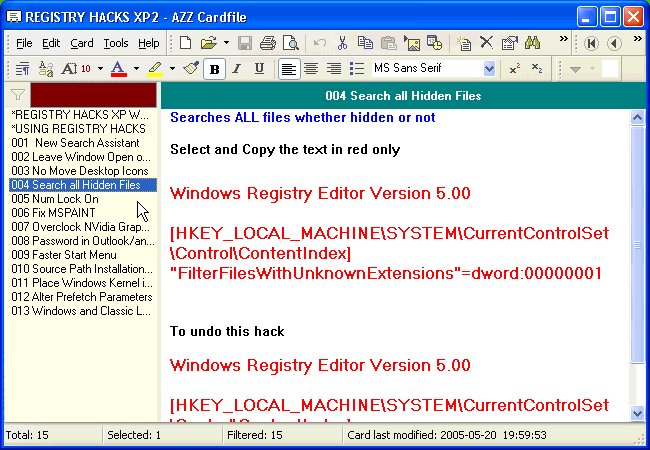Open the MS Sans Serif font dropdown
650x450 pixels.
point(489,68)
